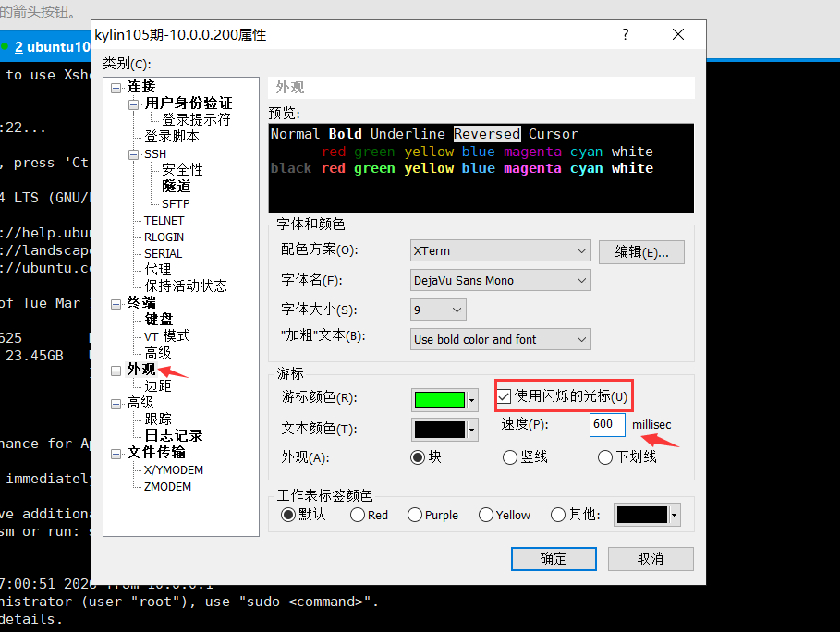
Task: Open the 保持活动状态 settings page
Action: click(x=186, y=286)
